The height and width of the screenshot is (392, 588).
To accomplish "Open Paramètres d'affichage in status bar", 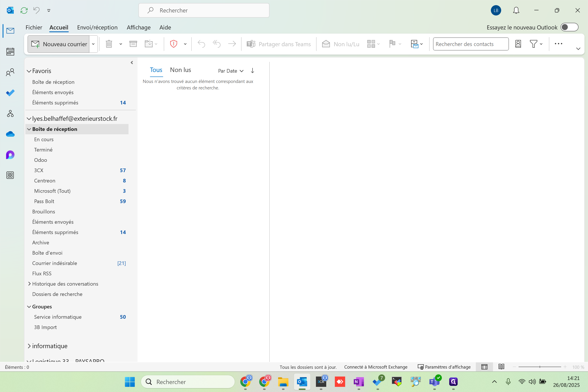I will click(444, 367).
